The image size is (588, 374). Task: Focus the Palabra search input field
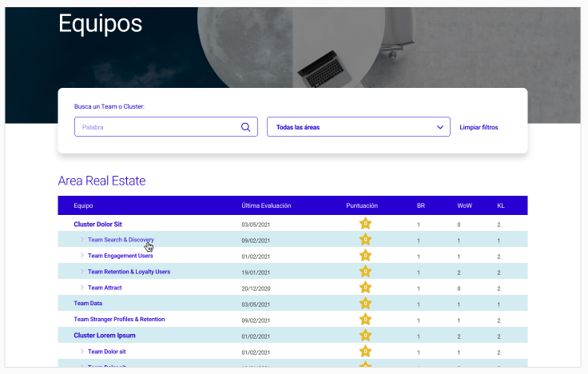pyautogui.click(x=157, y=127)
